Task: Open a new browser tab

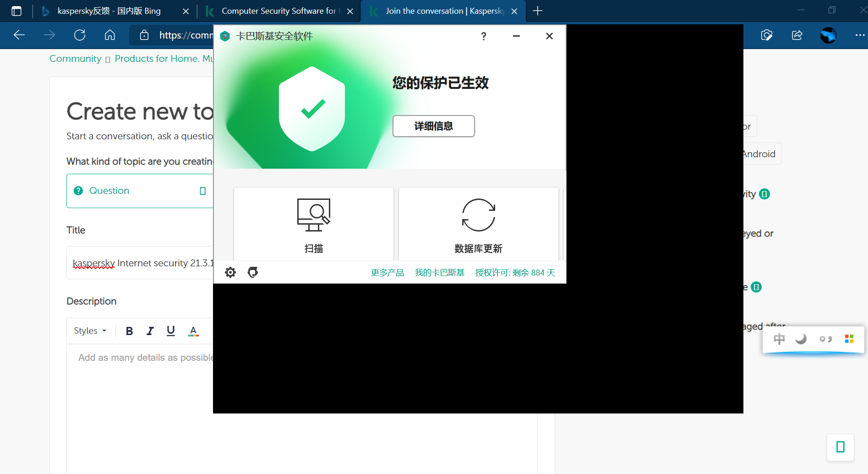Action: 538,11
